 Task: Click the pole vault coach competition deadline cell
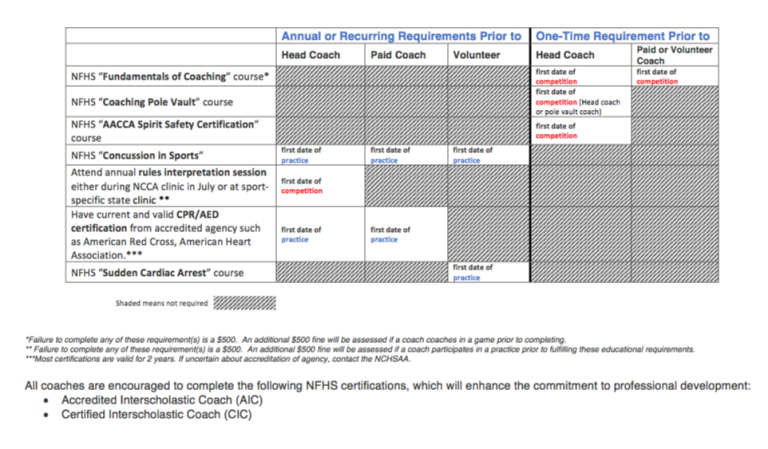579,101
